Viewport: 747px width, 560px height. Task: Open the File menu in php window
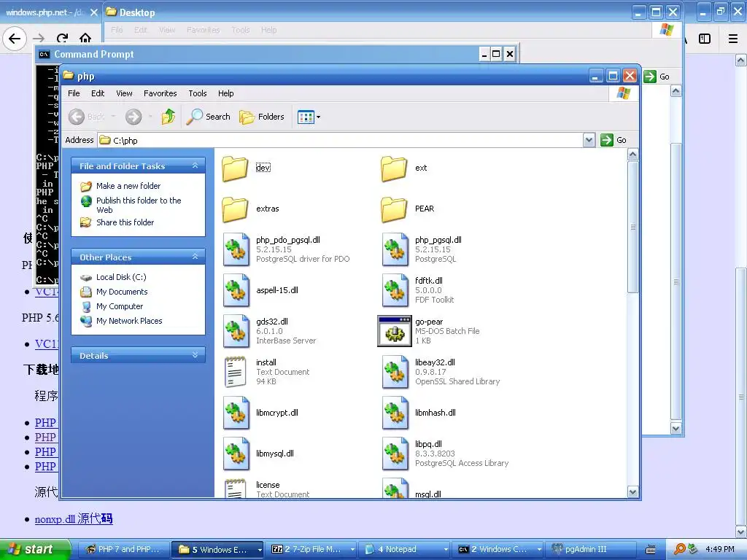(x=74, y=93)
